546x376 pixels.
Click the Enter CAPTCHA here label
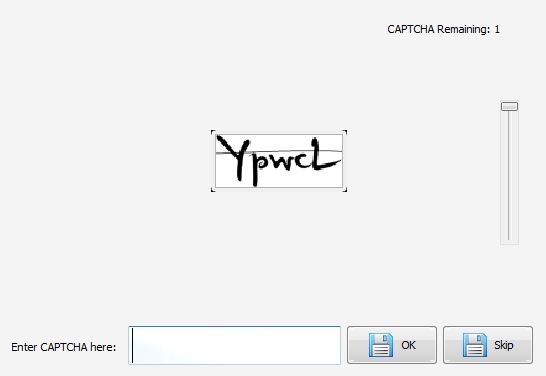[x=64, y=347]
